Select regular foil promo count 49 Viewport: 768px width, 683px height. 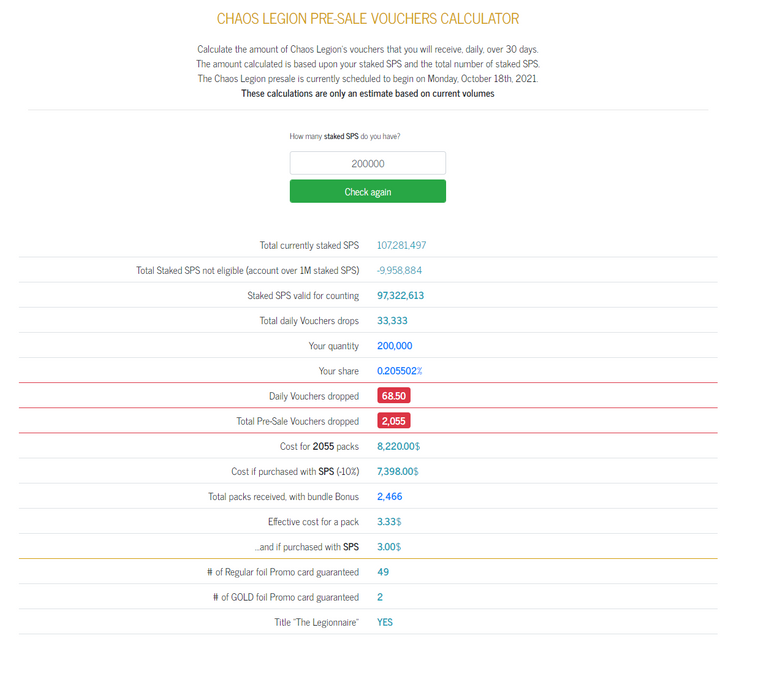[383, 572]
